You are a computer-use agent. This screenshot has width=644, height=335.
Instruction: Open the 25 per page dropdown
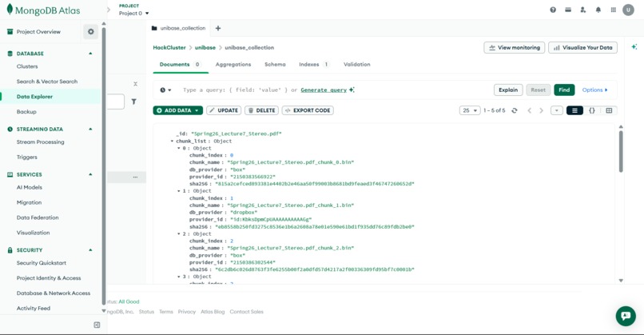click(470, 110)
